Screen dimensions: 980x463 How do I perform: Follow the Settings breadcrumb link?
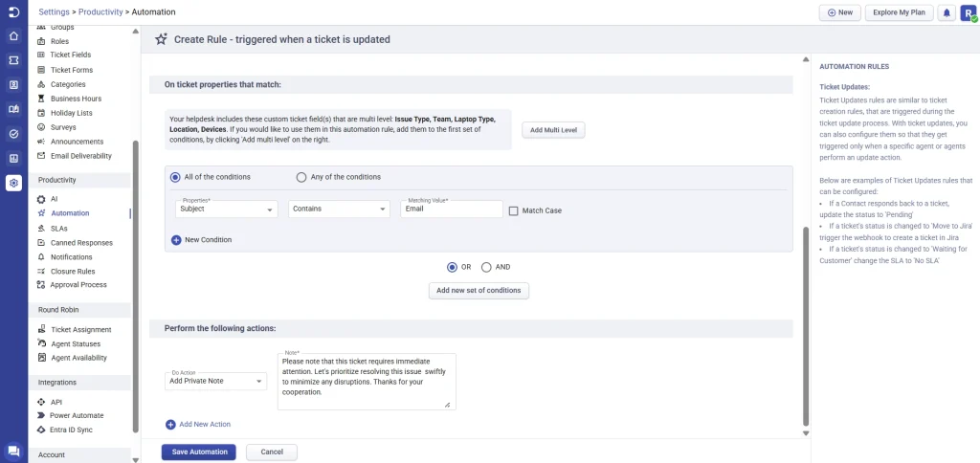pos(54,11)
